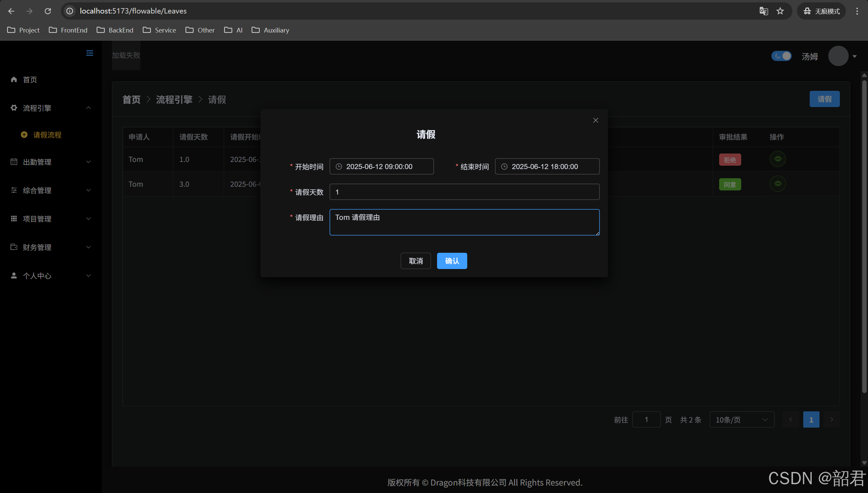Open the 10条/页 page size dropdown

[742, 420]
